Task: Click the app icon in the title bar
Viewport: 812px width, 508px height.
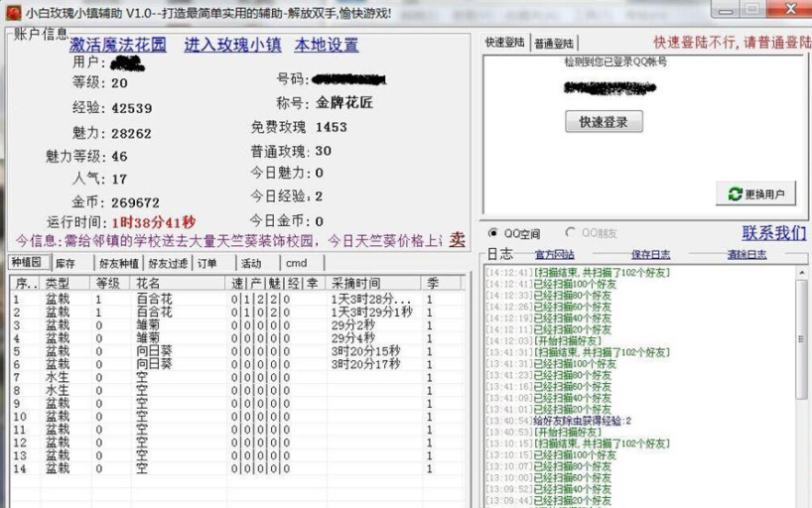Action: pyautogui.click(x=12, y=11)
